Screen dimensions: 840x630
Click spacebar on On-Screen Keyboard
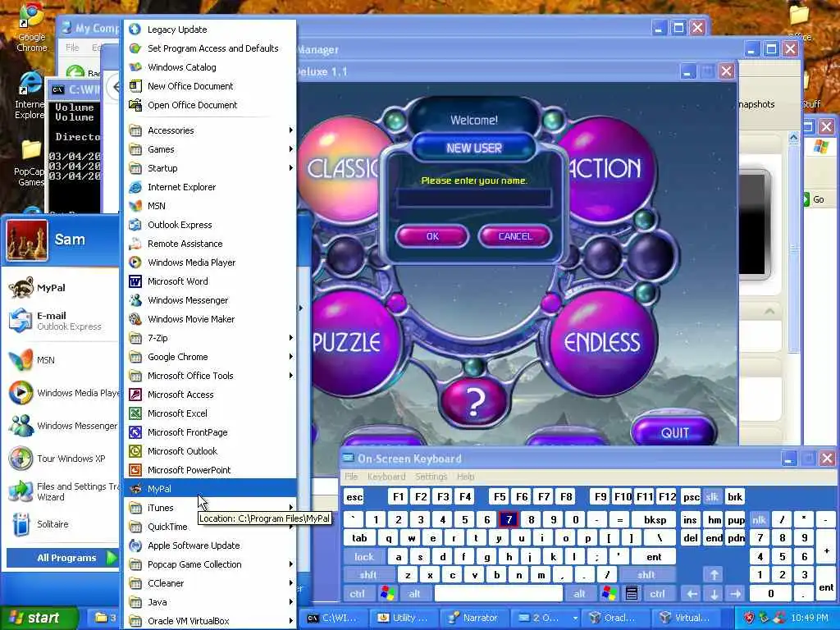click(x=498, y=594)
